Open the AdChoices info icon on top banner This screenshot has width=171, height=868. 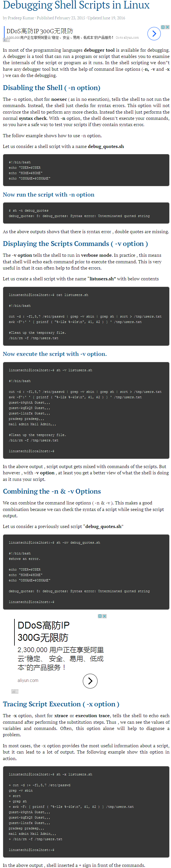tap(163, 27)
